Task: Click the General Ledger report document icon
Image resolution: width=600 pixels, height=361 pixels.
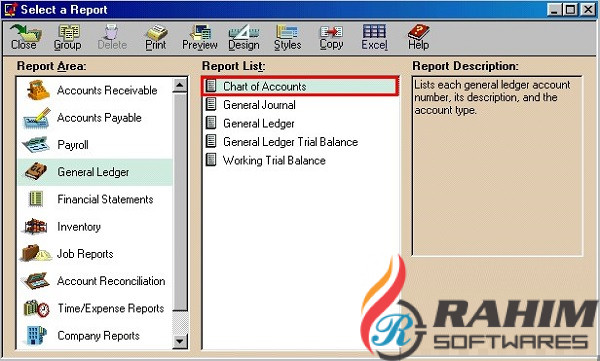Action: tap(211, 123)
